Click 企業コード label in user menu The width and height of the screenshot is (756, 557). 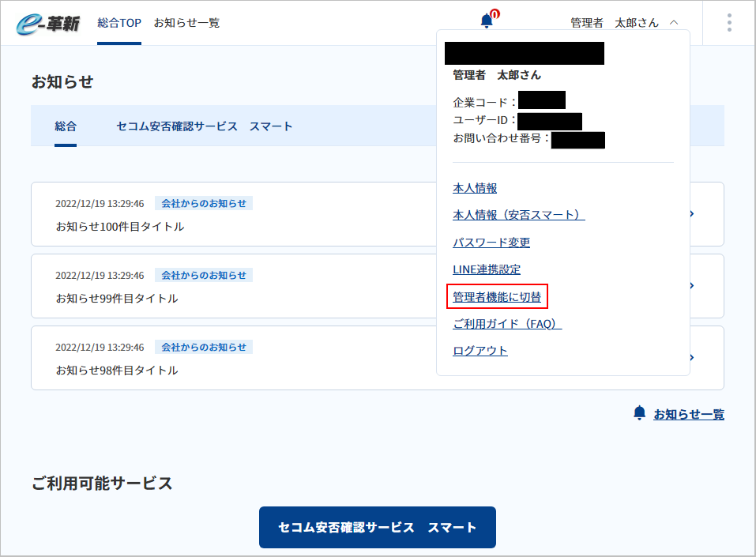(x=484, y=102)
